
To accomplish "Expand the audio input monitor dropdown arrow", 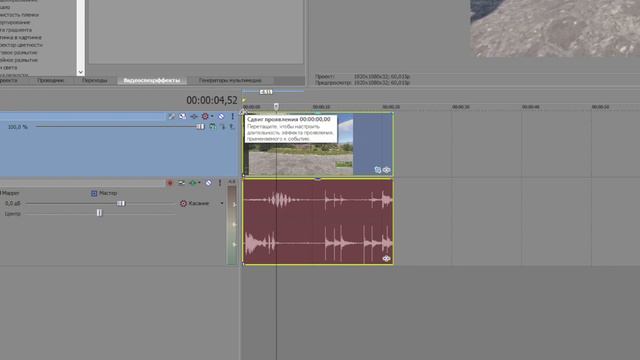I will pyautogui.click(x=199, y=183).
